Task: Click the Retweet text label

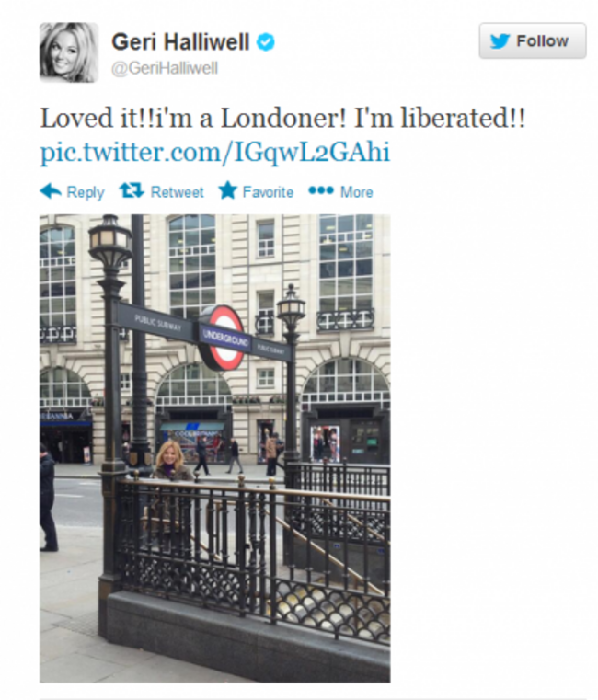Action: tap(177, 192)
